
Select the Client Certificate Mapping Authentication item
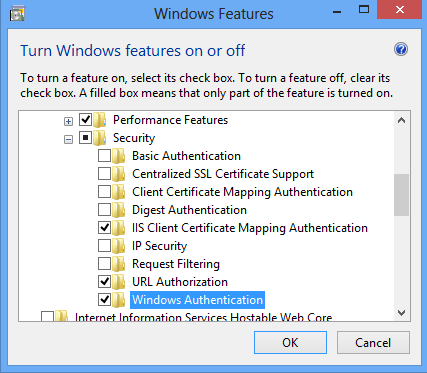point(242,192)
